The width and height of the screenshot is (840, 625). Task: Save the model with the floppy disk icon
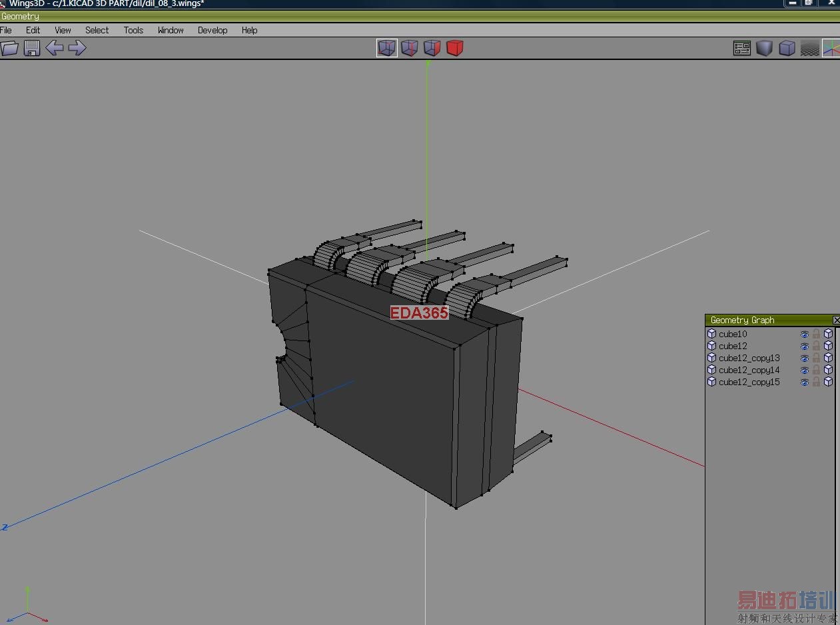[32, 48]
